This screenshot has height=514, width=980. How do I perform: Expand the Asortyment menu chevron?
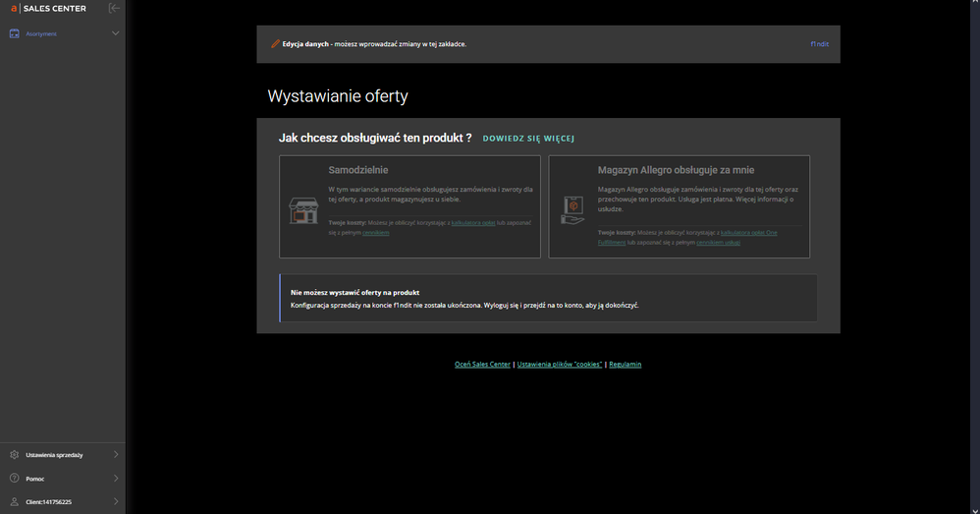pyautogui.click(x=115, y=33)
